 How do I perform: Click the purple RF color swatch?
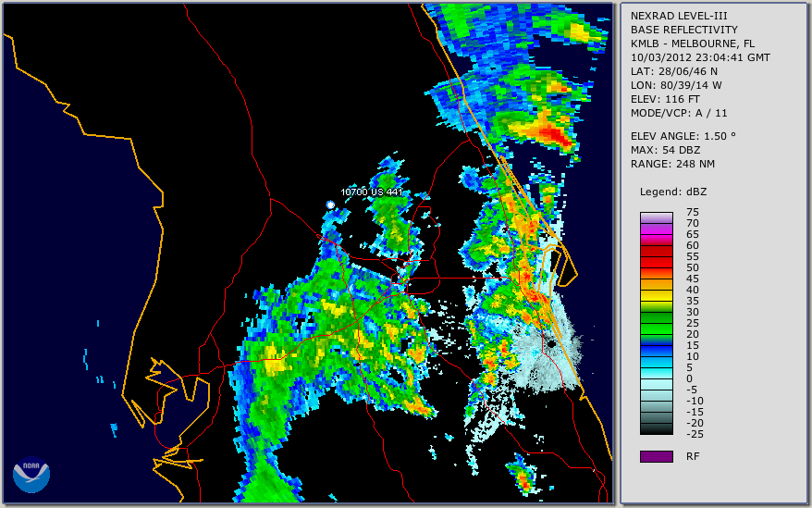pyautogui.click(x=656, y=456)
